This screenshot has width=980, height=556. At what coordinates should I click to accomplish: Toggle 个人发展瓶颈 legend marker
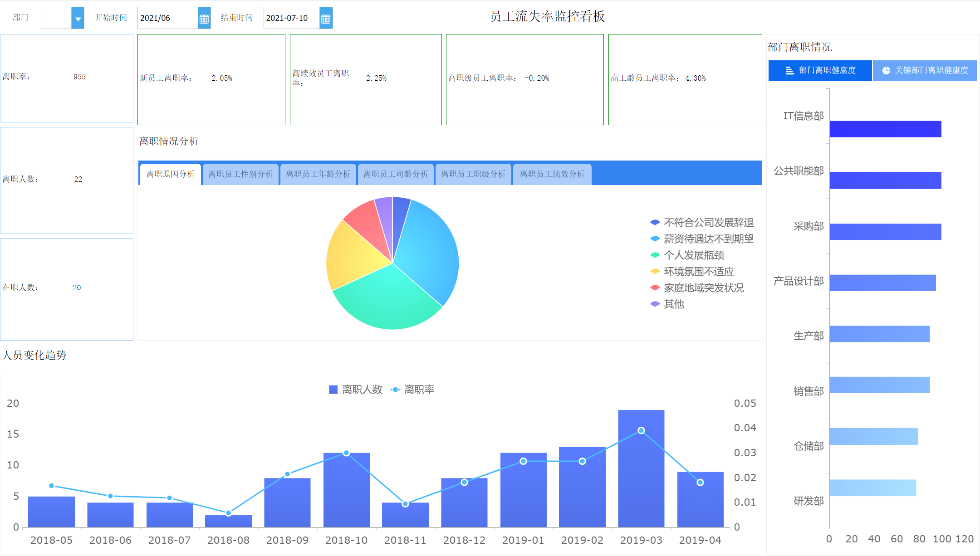[x=655, y=255]
